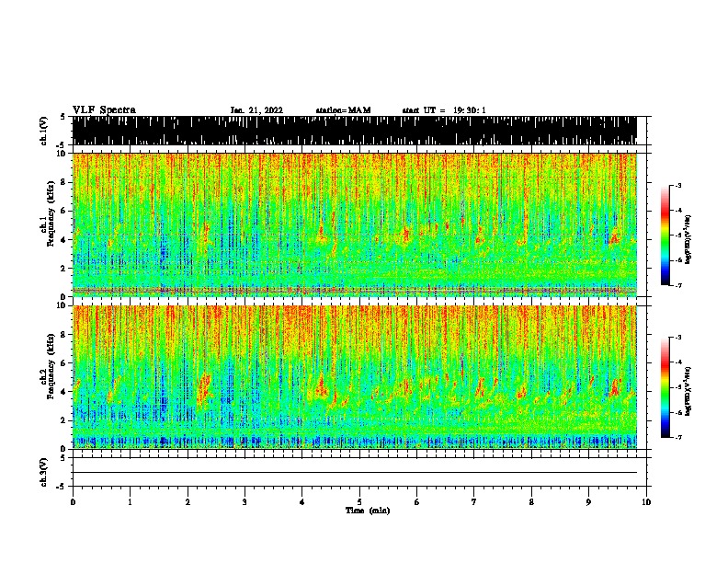Click the time axis tick label 8

[531, 502]
